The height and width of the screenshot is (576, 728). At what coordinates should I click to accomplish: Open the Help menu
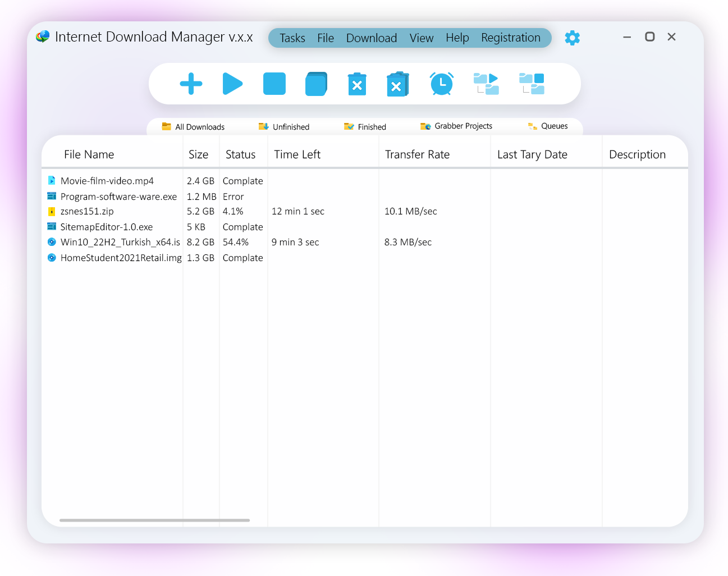coord(457,38)
